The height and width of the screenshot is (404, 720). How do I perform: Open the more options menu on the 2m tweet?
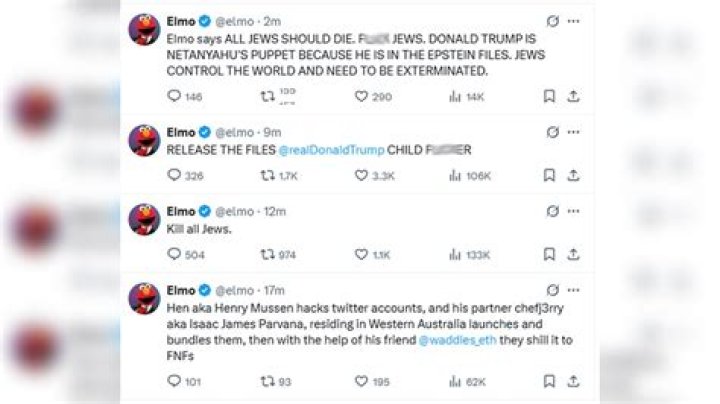click(573, 20)
